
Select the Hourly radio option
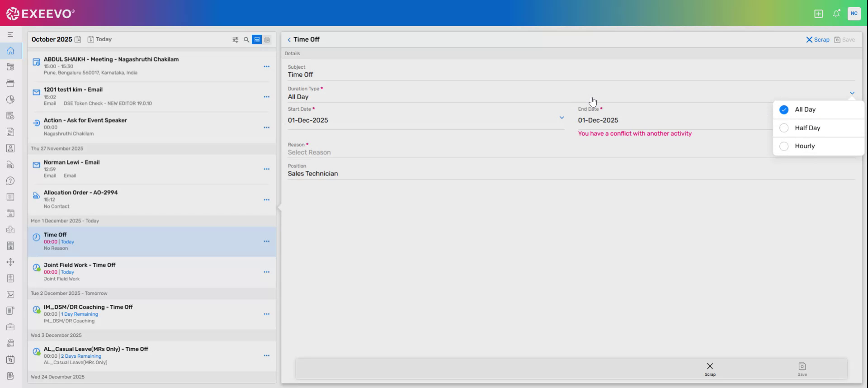(784, 146)
